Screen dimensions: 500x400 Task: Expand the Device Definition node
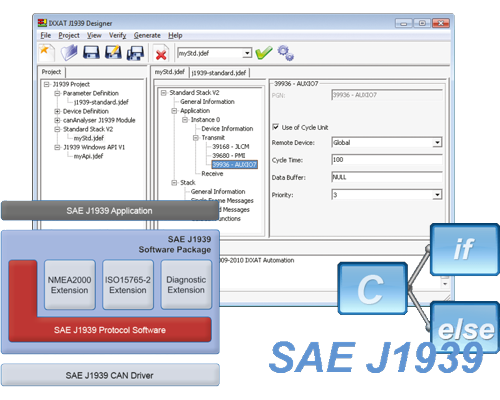point(57,111)
